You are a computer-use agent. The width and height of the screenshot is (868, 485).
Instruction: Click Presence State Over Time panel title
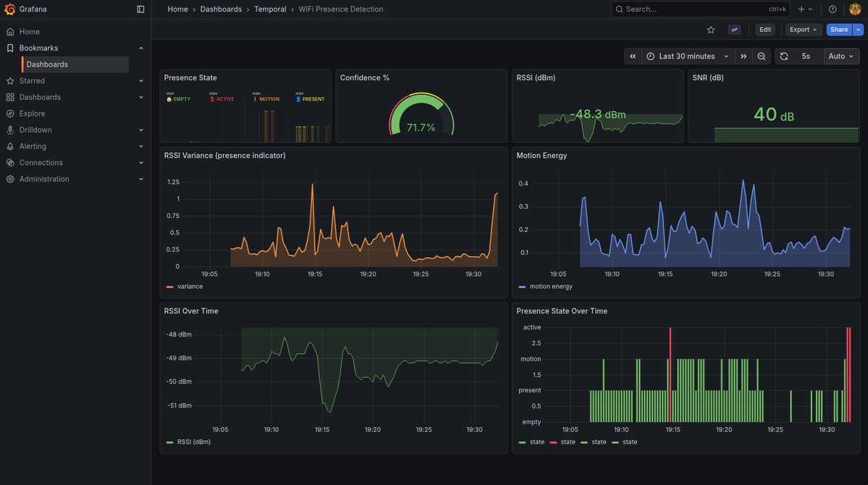point(562,311)
